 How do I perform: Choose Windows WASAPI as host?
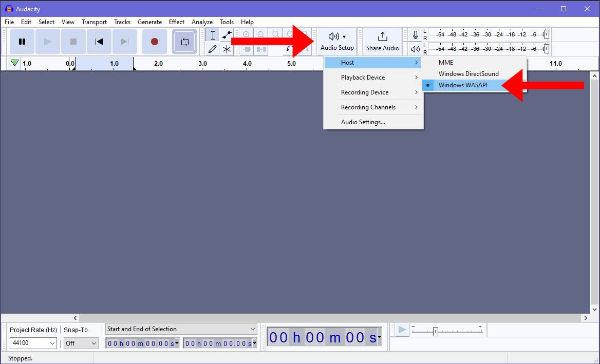click(x=474, y=85)
